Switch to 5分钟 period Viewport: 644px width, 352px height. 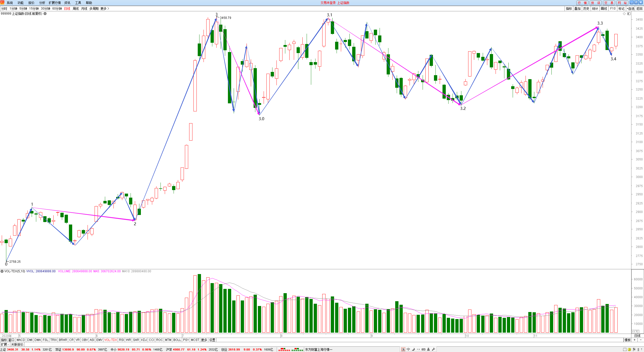[23, 9]
